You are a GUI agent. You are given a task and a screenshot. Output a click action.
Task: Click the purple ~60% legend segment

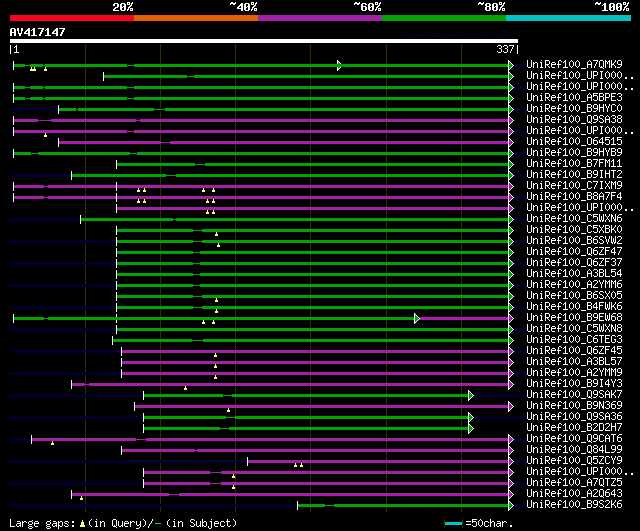320,18
